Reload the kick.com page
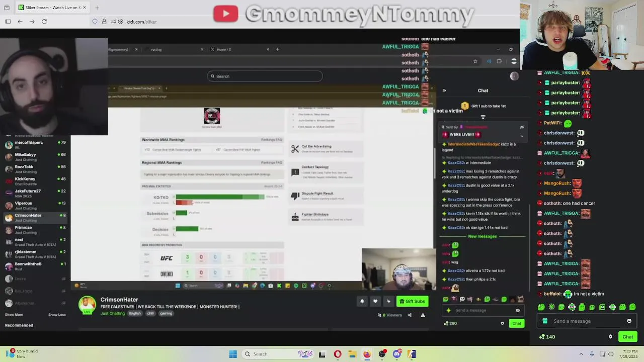The image size is (644, 362). (x=44, y=22)
